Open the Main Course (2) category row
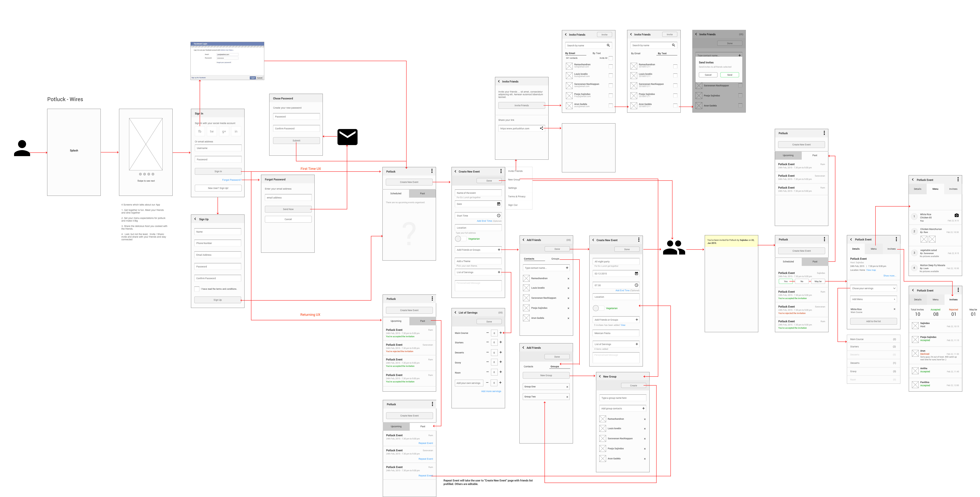 (873, 339)
